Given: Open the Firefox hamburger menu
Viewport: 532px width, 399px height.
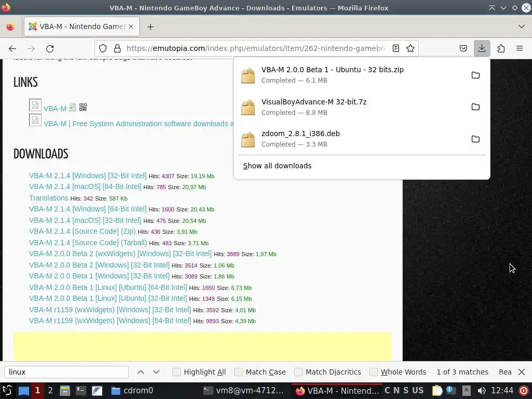Looking at the screenshot, I should click(520, 48).
